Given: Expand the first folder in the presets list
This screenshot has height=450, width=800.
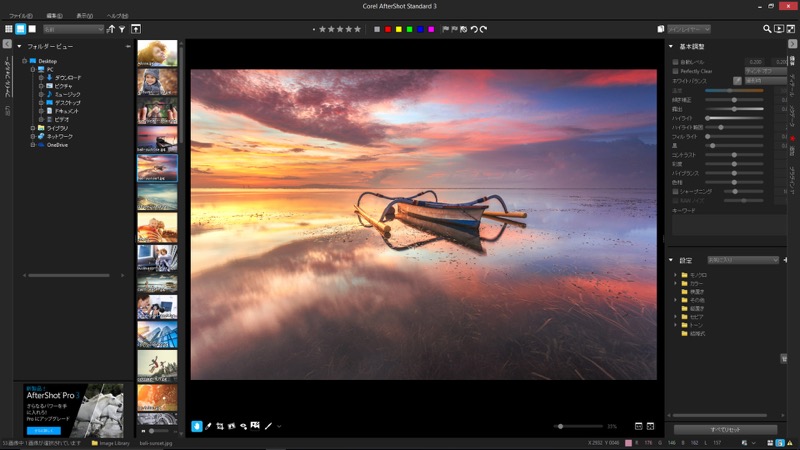Looking at the screenshot, I should [x=676, y=275].
